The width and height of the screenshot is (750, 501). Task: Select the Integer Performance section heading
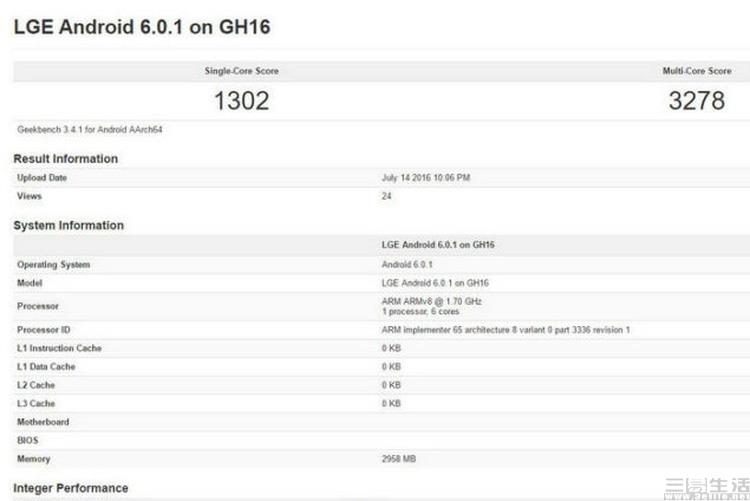tap(70, 488)
